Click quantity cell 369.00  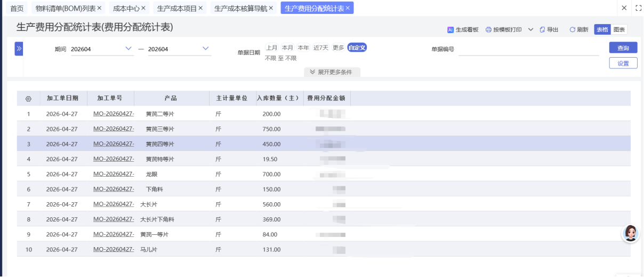271,219
